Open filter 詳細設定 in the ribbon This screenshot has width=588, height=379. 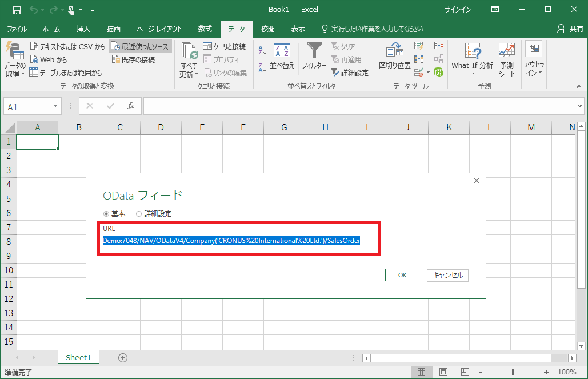[350, 73]
